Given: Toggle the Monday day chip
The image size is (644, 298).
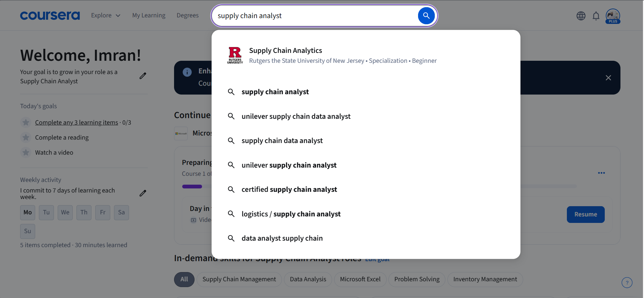Looking at the screenshot, I should [28, 212].
